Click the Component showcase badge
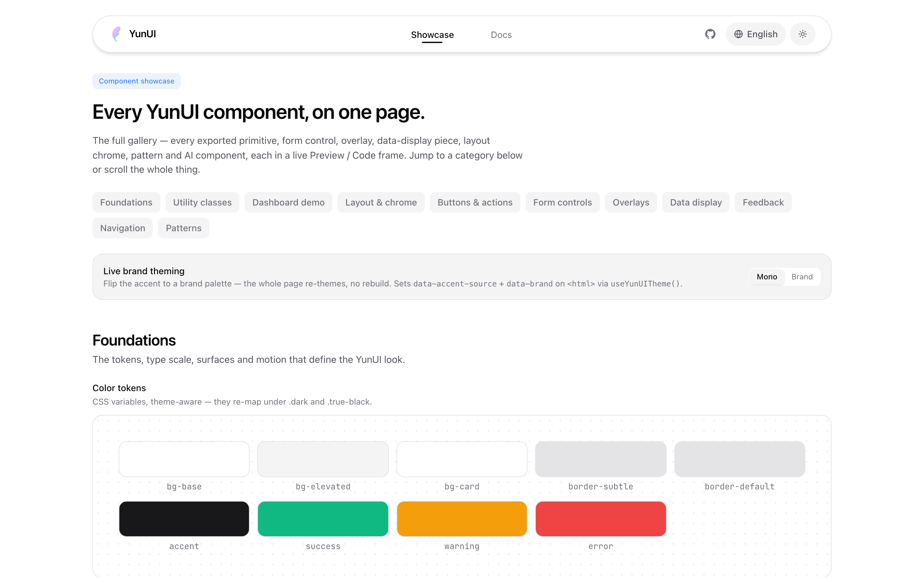The image size is (924, 578). 137,81
